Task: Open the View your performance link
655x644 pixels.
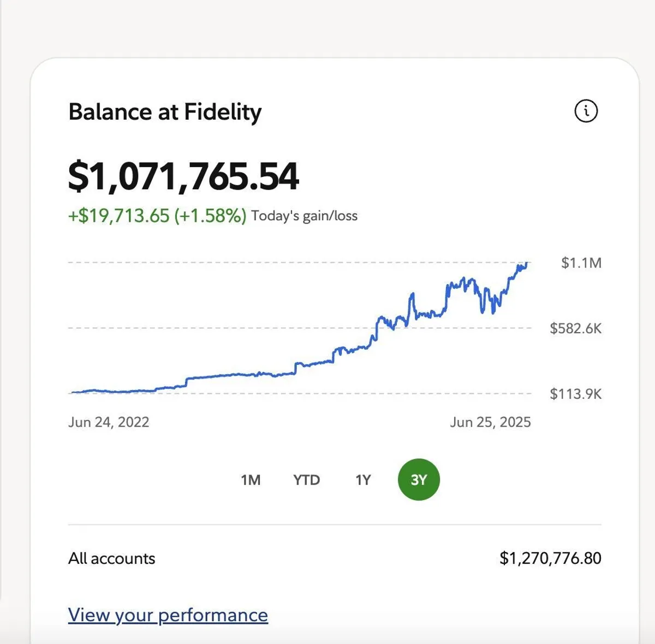Action: [168, 615]
